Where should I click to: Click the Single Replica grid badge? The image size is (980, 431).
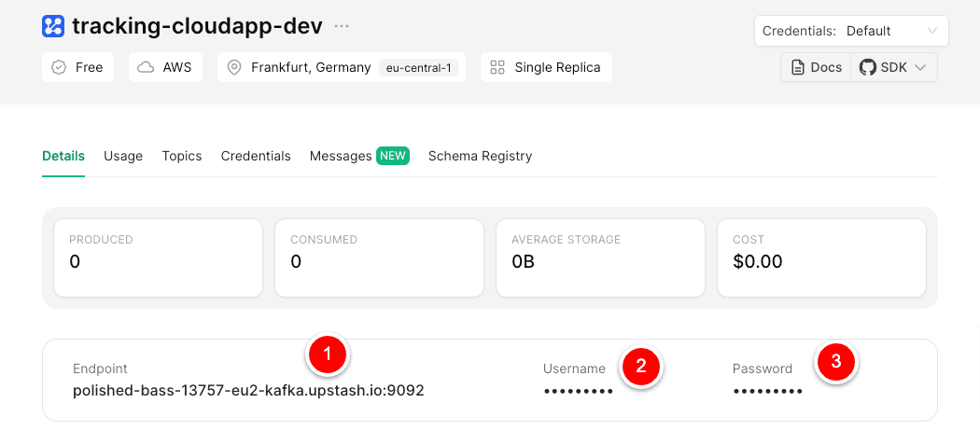[x=546, y=67]
